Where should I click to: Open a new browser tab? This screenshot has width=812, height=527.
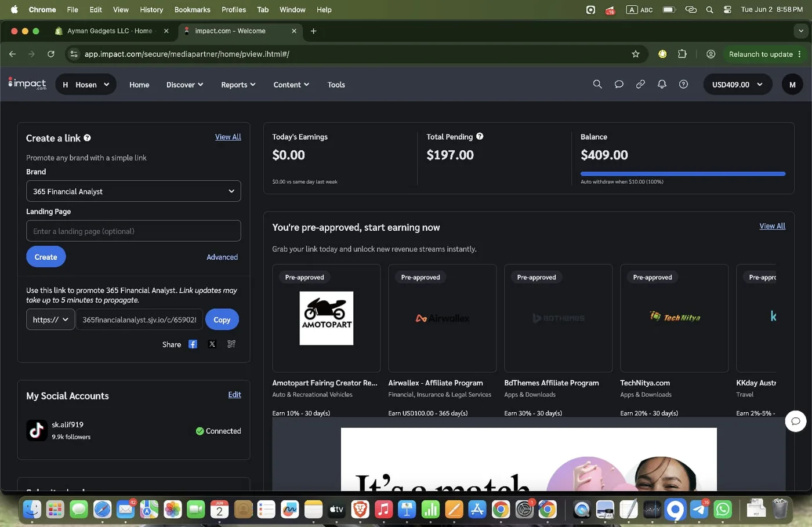[313, 31]
